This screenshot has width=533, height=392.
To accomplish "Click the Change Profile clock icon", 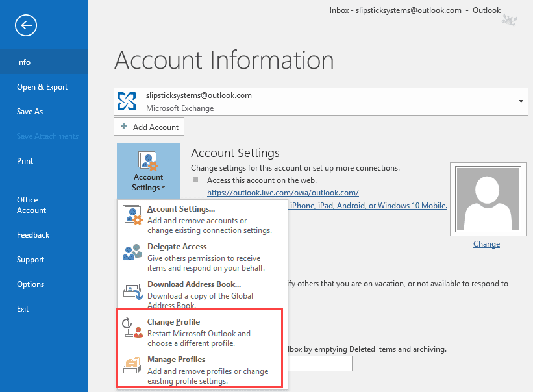I will click(132, 328).
